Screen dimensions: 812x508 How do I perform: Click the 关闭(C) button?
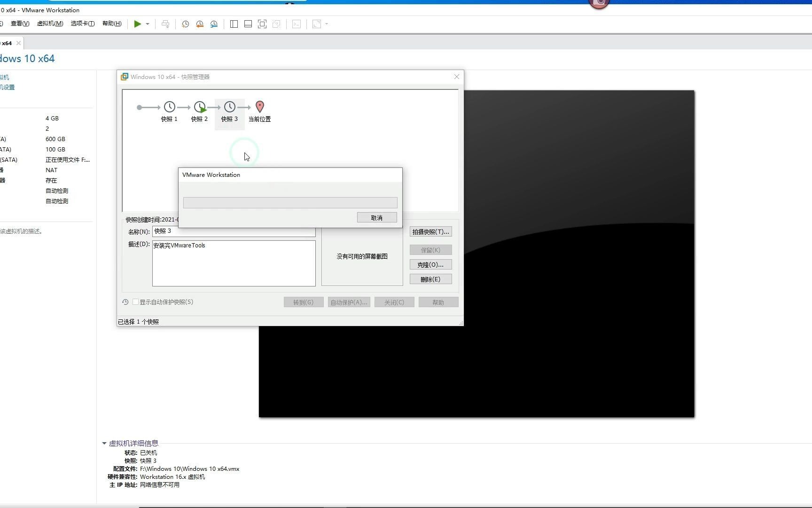[x=394, y=302]
